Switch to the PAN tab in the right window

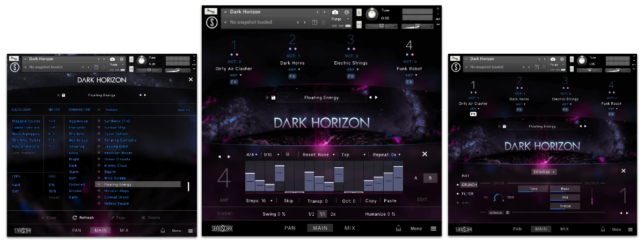[517, 229]
